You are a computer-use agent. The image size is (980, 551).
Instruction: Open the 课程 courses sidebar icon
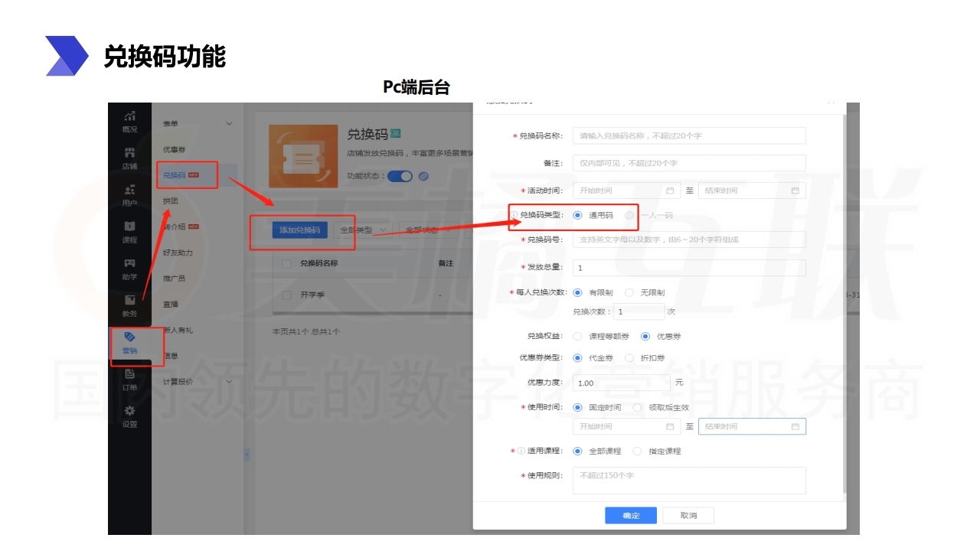(x=129, y=226)
